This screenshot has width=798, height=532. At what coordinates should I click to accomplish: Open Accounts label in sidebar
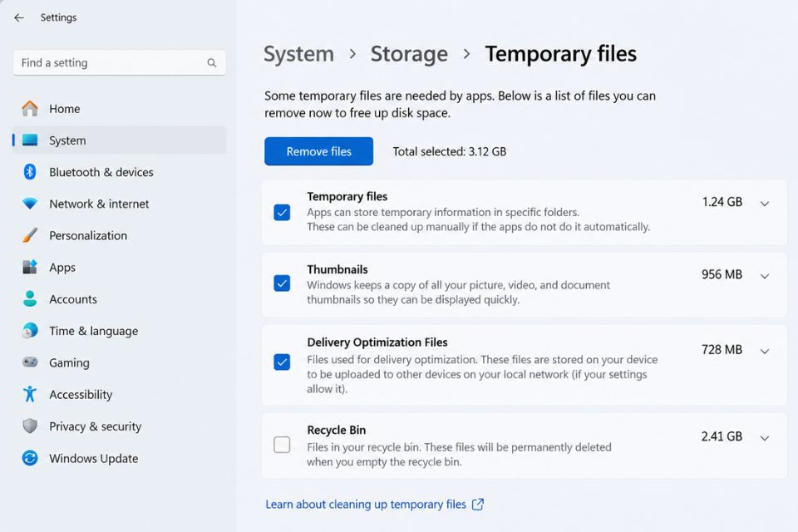[x=73, y=299]
